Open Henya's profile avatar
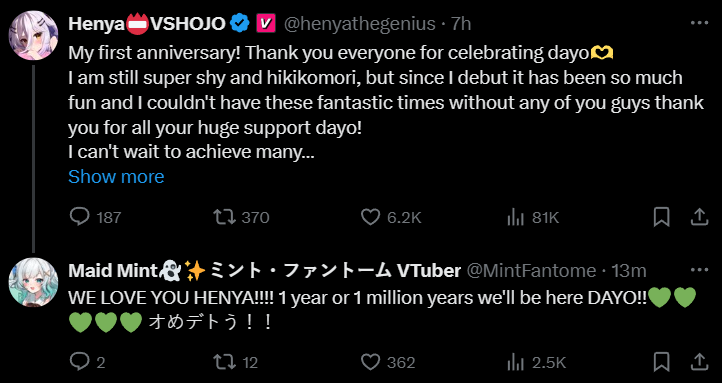The width and height of the screenshot is (722, 383). pyautogui.click(x=34, y=36)
